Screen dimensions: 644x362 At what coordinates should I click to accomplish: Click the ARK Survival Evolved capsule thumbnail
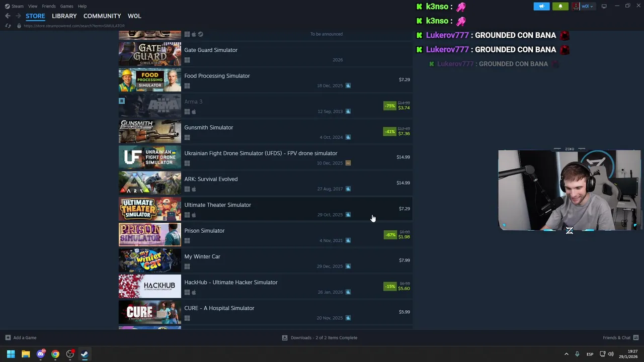tap(150, 183)
